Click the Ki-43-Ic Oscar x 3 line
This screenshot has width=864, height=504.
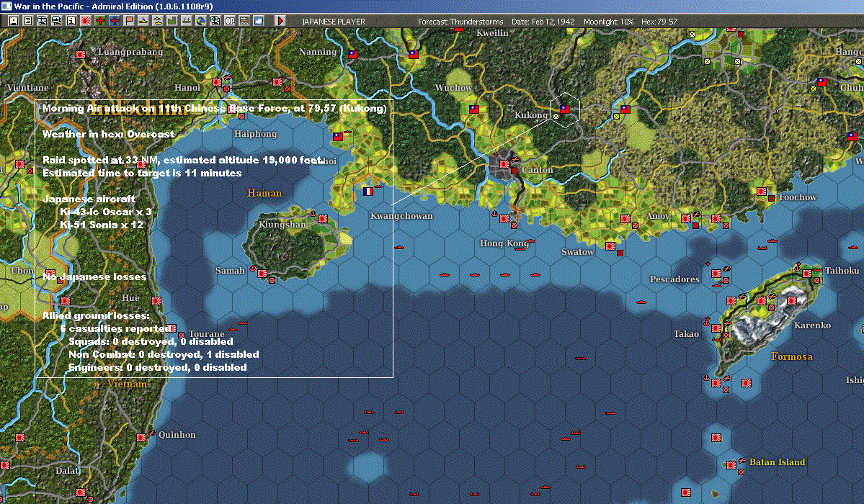click(106, 212)
